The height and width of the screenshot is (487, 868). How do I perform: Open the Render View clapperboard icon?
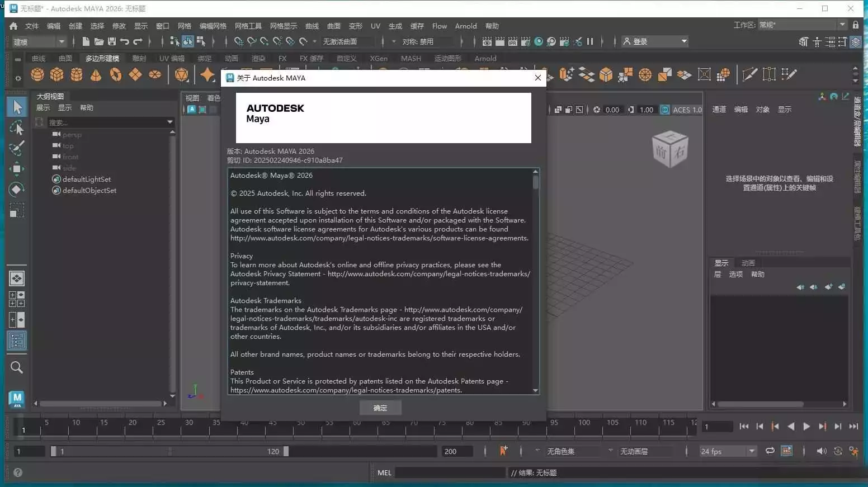487,41
